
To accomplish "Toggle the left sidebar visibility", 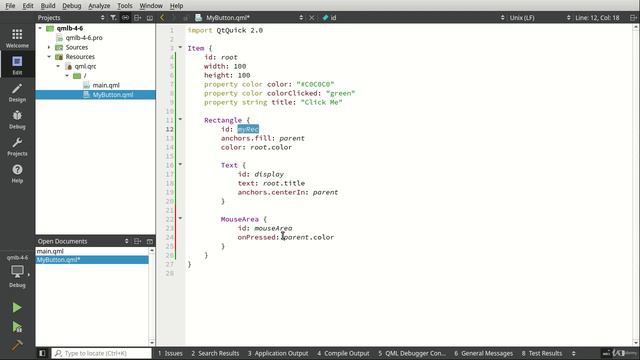I will [42, 353].
